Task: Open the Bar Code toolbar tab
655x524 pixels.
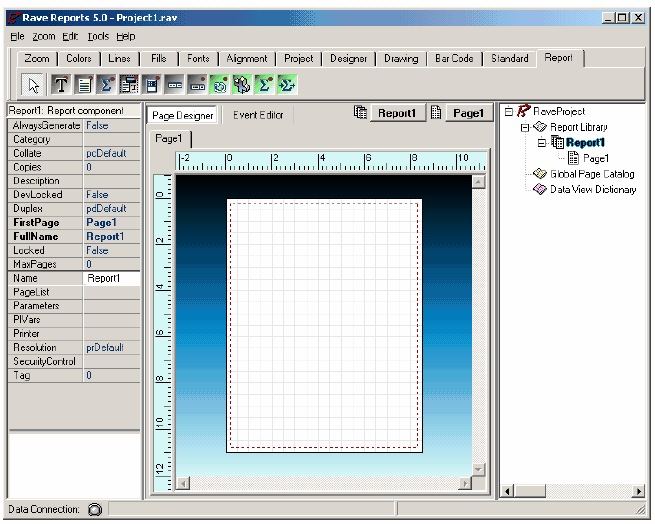Action: (x=454, y=58)
